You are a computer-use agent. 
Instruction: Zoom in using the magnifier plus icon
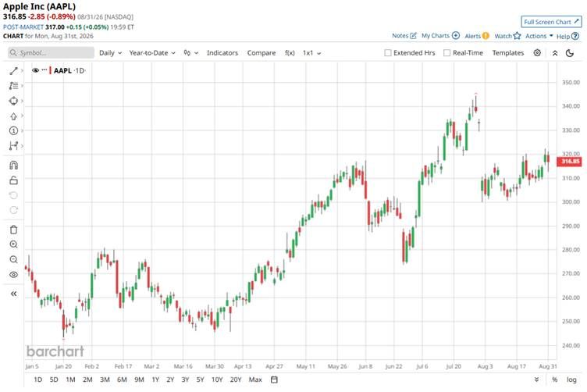click(13, 244)
